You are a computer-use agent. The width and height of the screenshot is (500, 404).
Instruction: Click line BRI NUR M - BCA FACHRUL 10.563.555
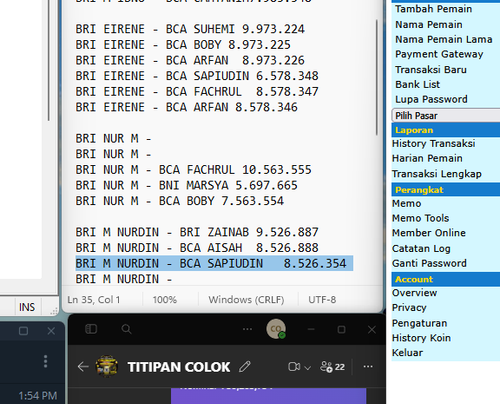click(x=193, y=170)
